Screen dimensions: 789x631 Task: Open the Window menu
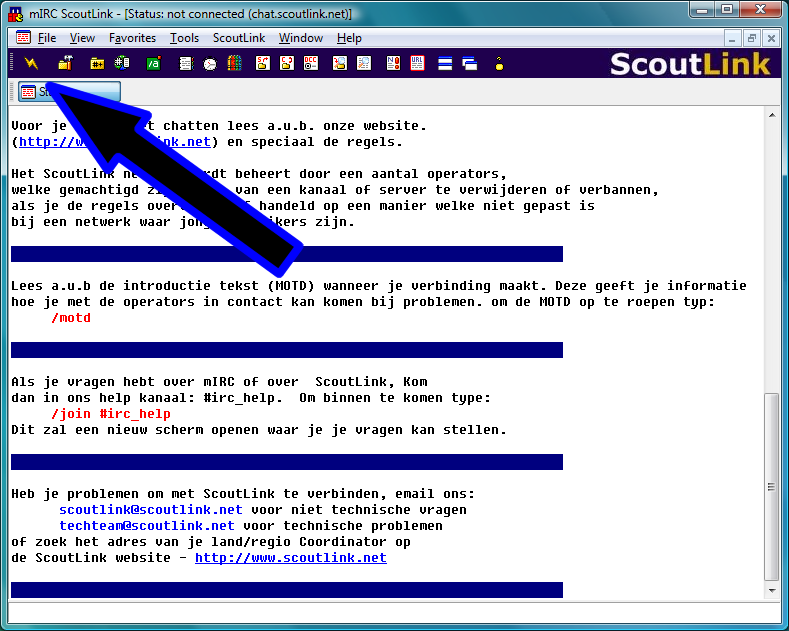click(x=301, y=38)
